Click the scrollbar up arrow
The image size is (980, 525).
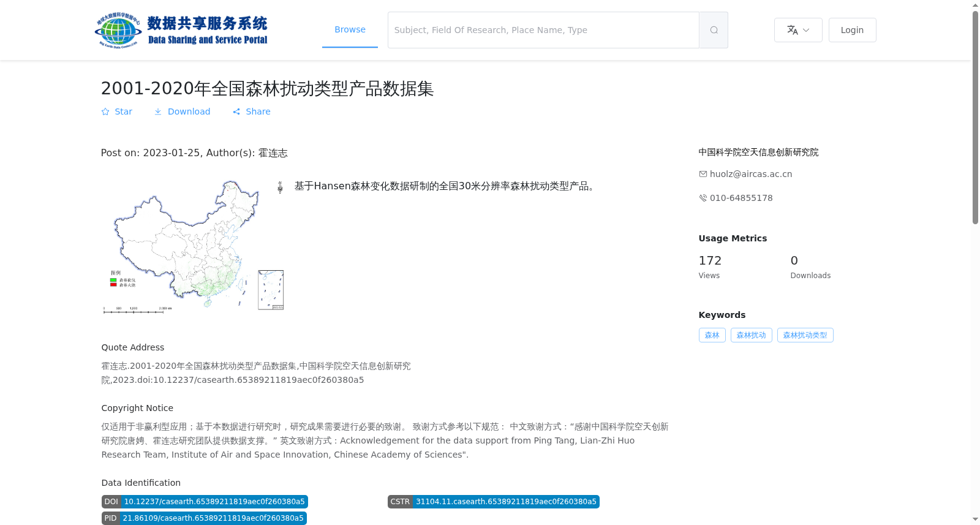click(x=975, y=5)
